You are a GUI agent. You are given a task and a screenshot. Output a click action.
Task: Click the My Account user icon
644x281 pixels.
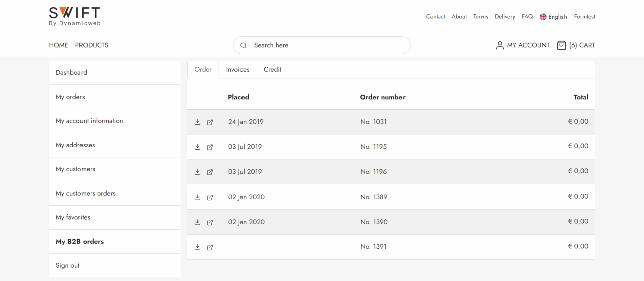click(x=500, y=45)
